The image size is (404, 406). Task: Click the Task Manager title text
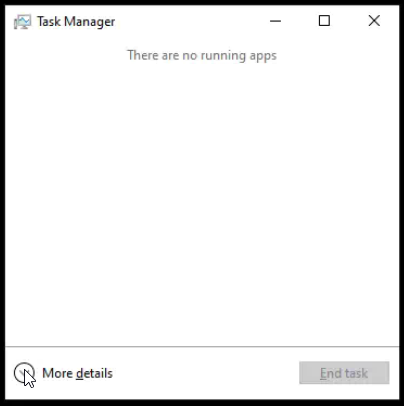point(76,22)
